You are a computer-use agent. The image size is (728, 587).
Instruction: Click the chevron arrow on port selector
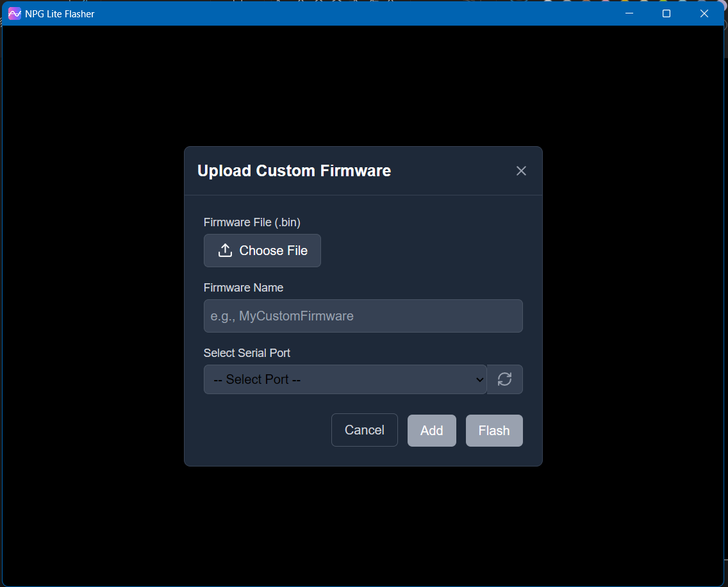[480, 379]
